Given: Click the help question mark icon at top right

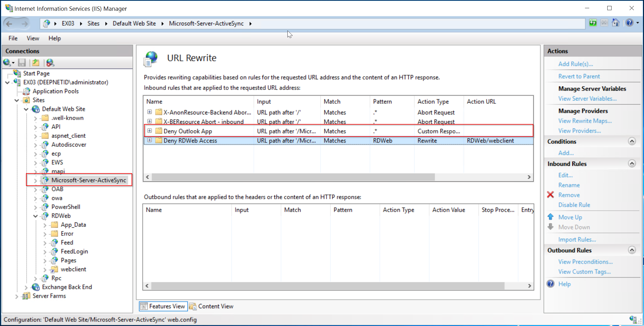Looking at the screenshot, I should 629,23.
